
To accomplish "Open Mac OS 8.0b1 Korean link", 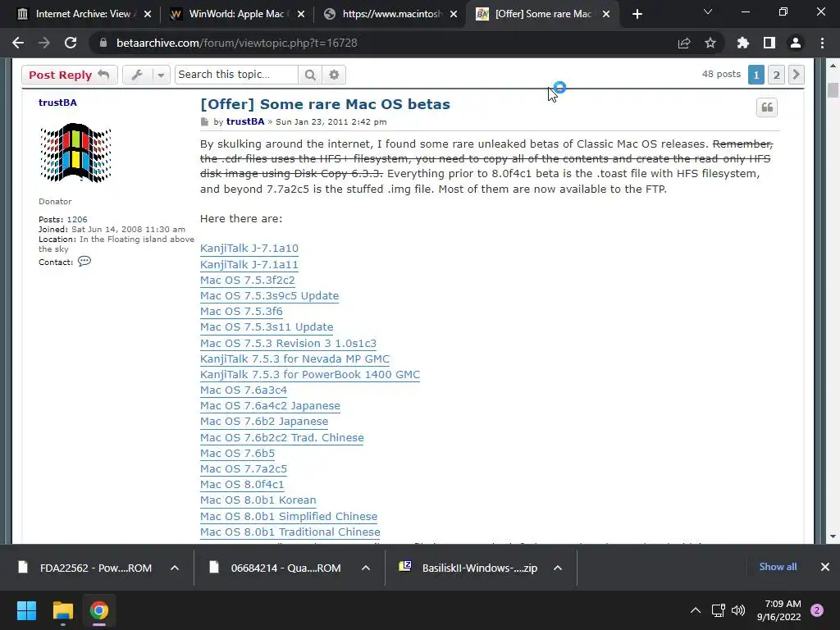I will click(258, 500).
